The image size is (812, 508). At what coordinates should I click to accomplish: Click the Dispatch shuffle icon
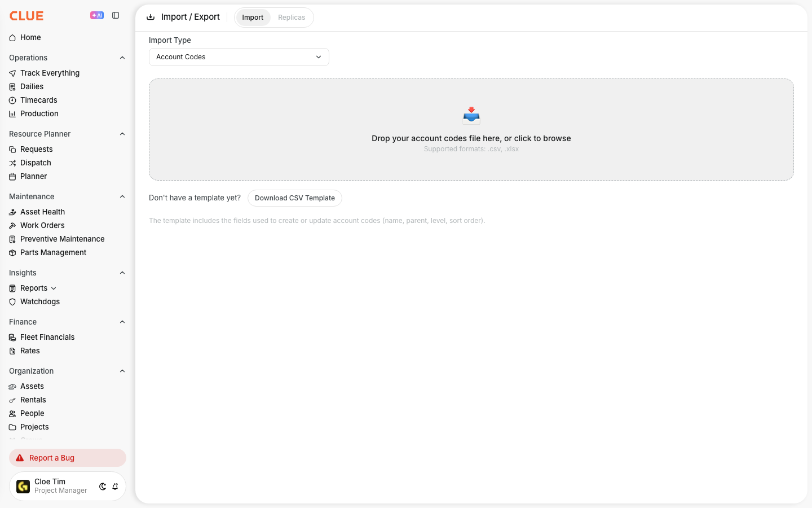(12, 163)
